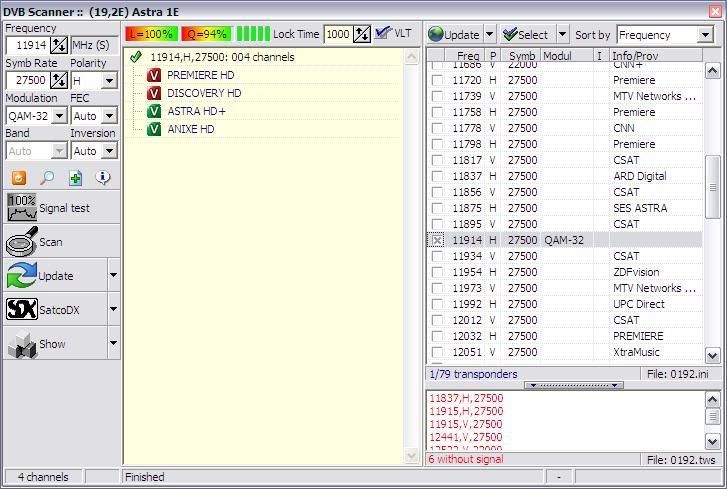
Task: Expand the left-panel Update dropdown arrow
Action: click(114, 275)
